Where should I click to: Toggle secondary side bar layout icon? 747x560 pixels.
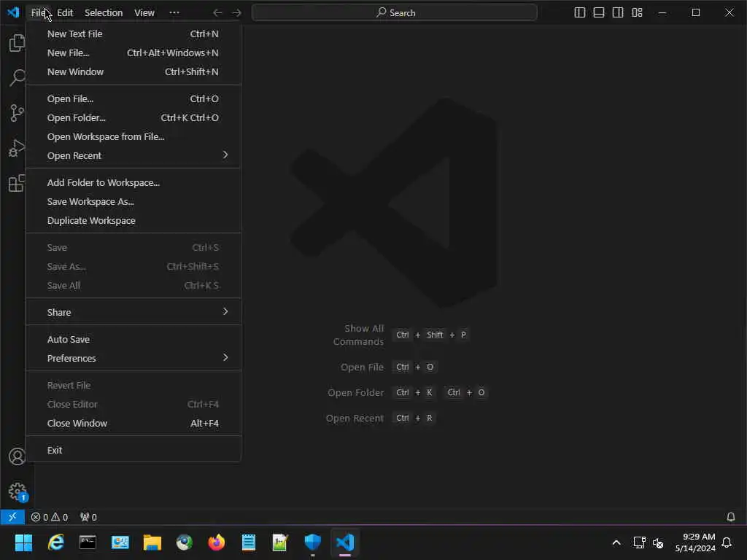(618, 13)
